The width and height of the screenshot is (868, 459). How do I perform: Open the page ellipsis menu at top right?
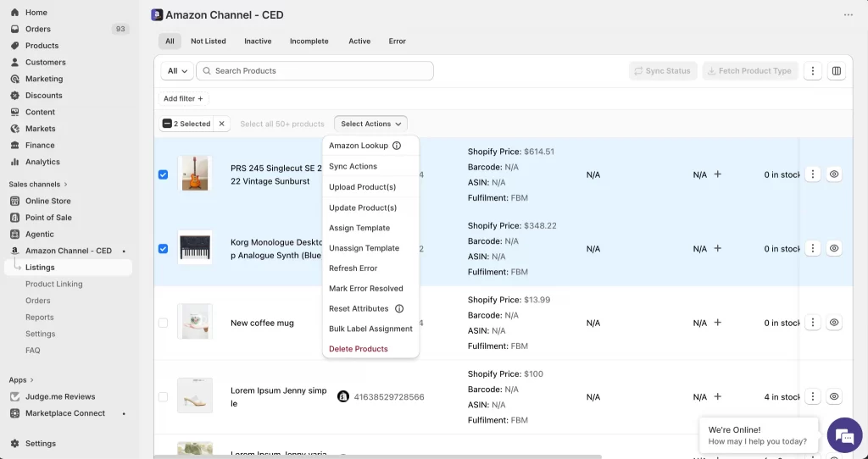click(848, 15)
